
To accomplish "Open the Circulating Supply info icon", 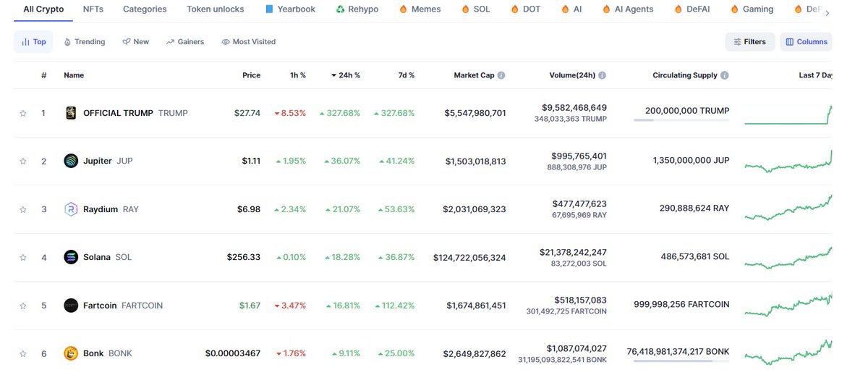I will point(725,75).
